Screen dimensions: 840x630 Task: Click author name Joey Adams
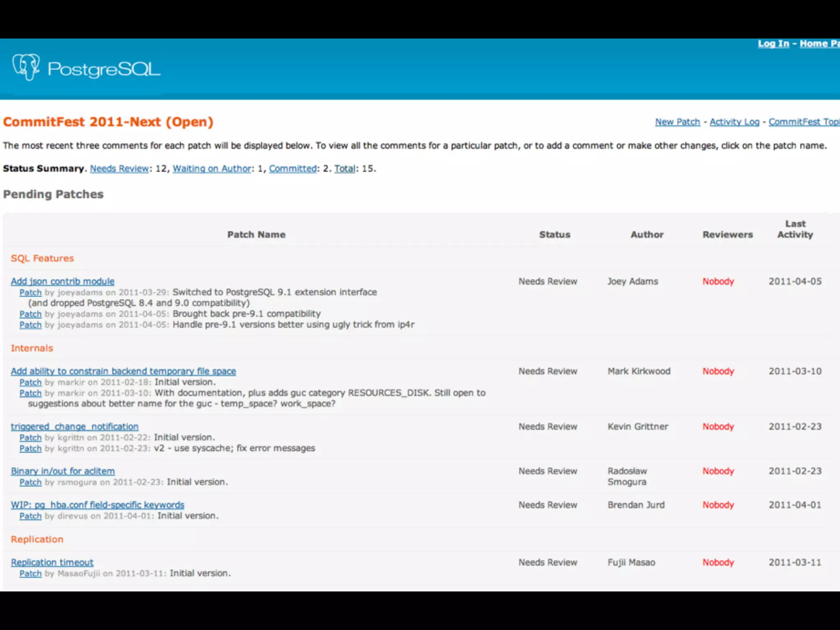click(632, 281)
